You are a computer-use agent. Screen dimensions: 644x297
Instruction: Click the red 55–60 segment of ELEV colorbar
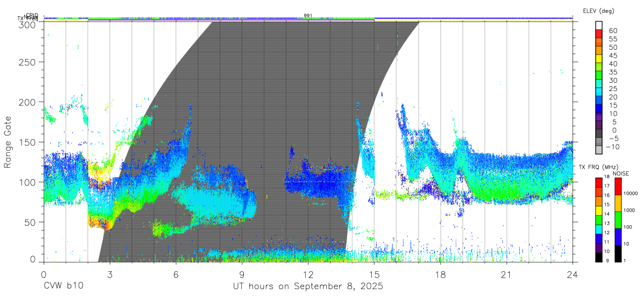tap(599, 35)
